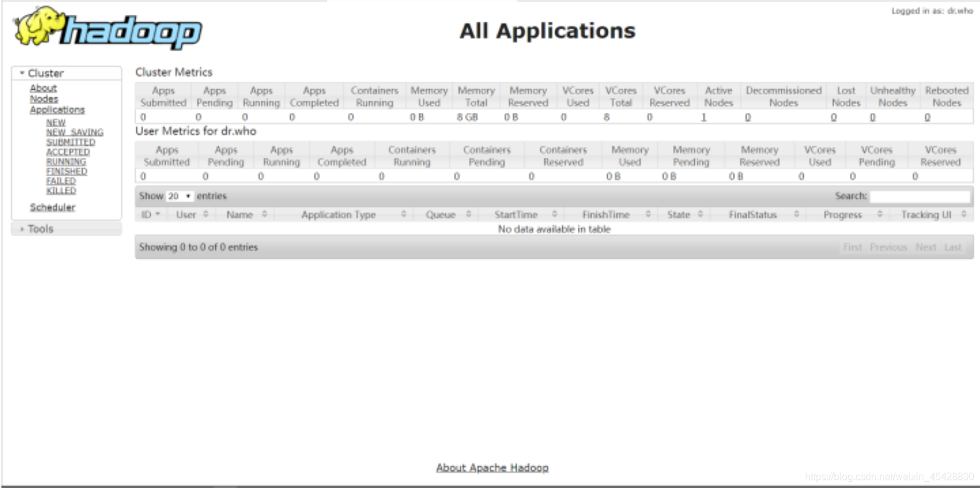980x488 pixels.
Task: Sort table by FinishTime column
Action: click(611, 214)
